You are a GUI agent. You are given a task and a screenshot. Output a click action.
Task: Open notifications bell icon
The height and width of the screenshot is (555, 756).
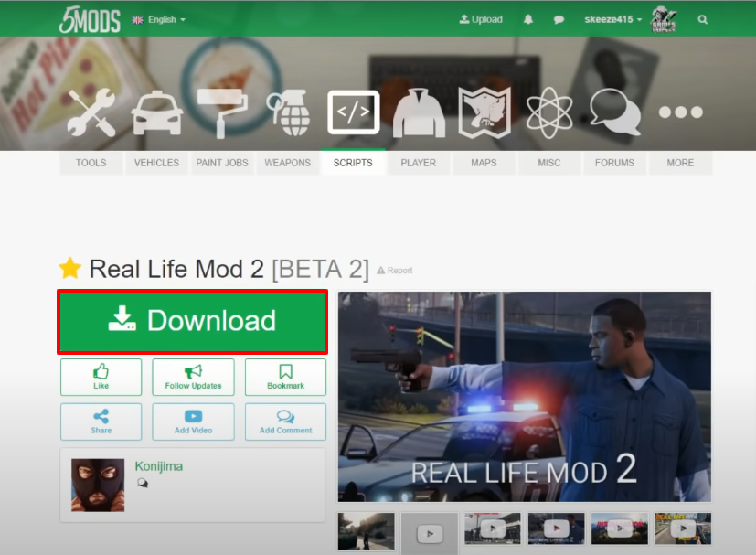[x=528, y=19]
